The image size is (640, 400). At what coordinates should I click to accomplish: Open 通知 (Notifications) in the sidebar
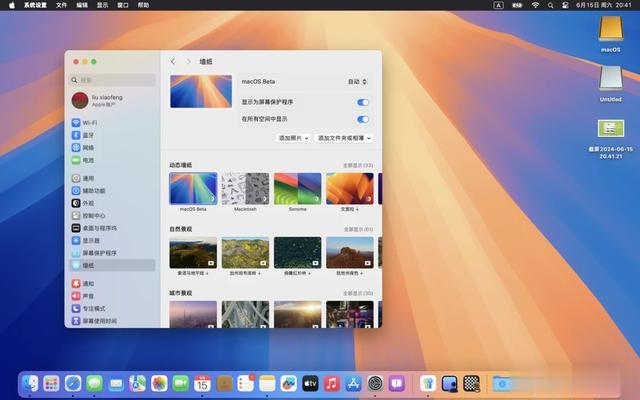113,284
